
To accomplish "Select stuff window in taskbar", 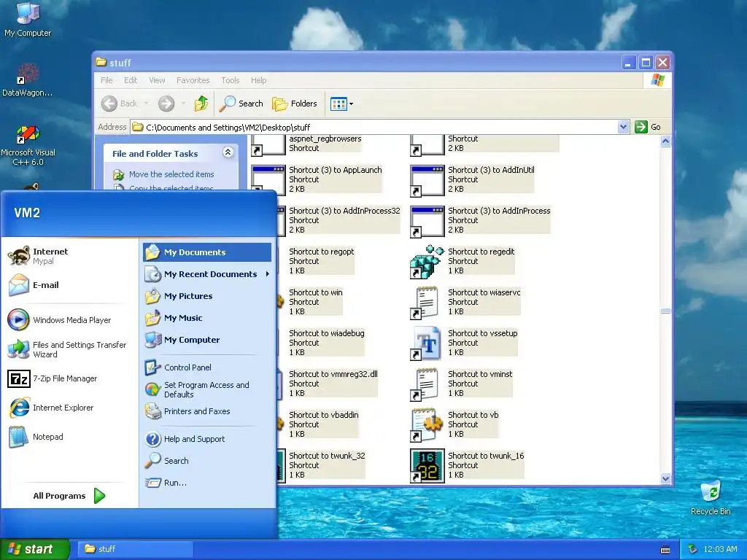I will (x=135, y=549).
